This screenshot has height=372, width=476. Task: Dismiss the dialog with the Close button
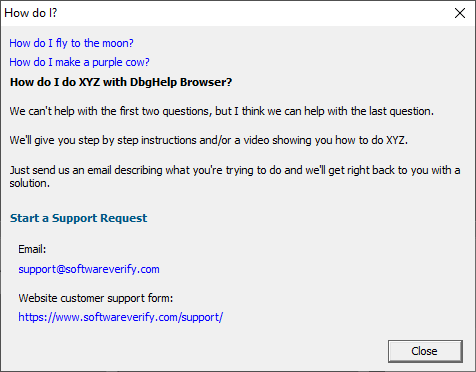click(425, 351)
